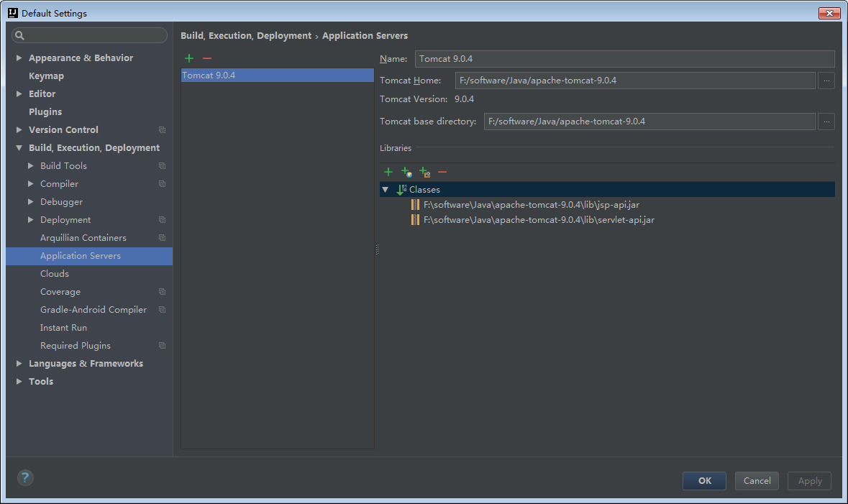Focus the settings search field
848x504 pixels.
tap(89, 35)
